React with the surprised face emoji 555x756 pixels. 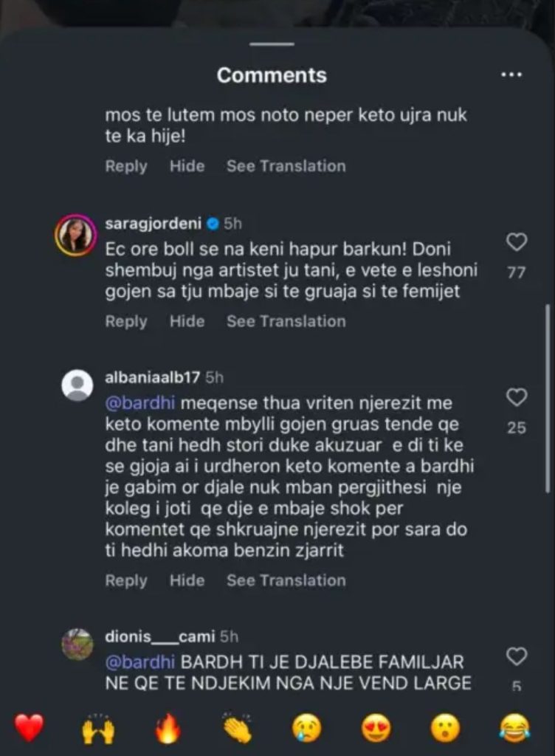[445, 729]
